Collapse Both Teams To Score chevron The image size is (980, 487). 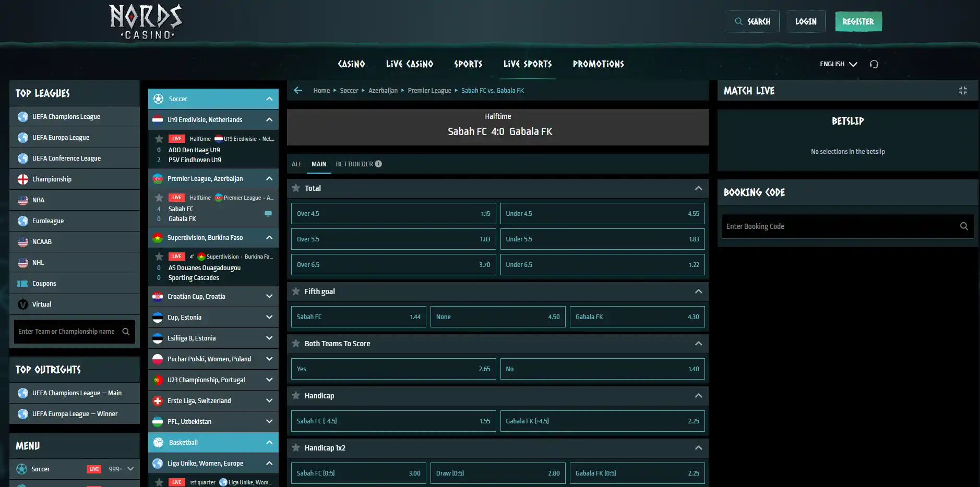pos(698,344)
